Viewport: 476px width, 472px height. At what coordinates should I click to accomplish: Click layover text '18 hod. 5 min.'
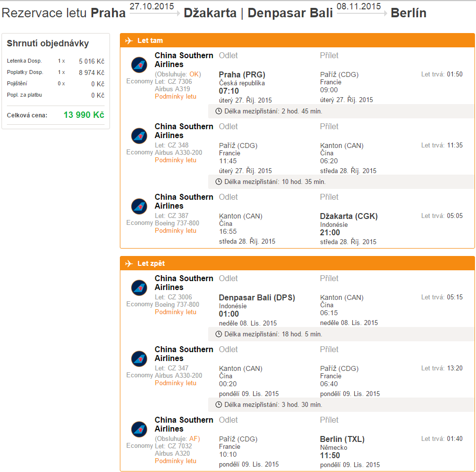(302, 334)
